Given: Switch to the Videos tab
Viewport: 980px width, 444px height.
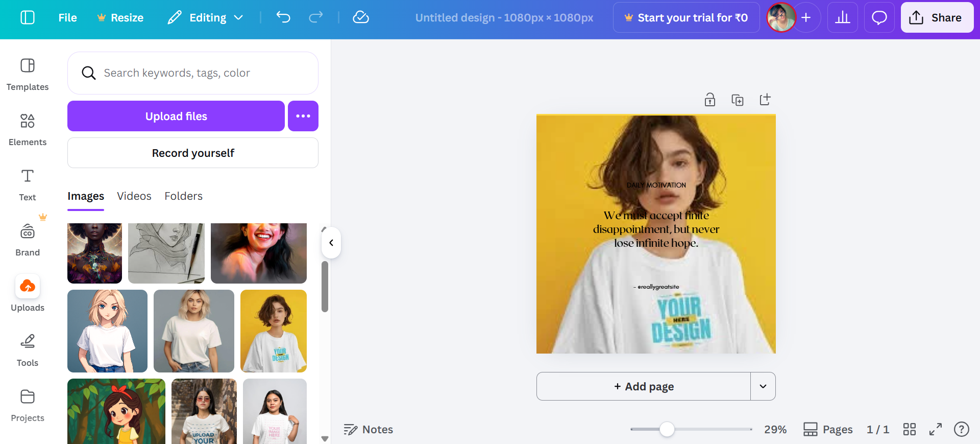Looking at the screenshot, I should [134, 196].
